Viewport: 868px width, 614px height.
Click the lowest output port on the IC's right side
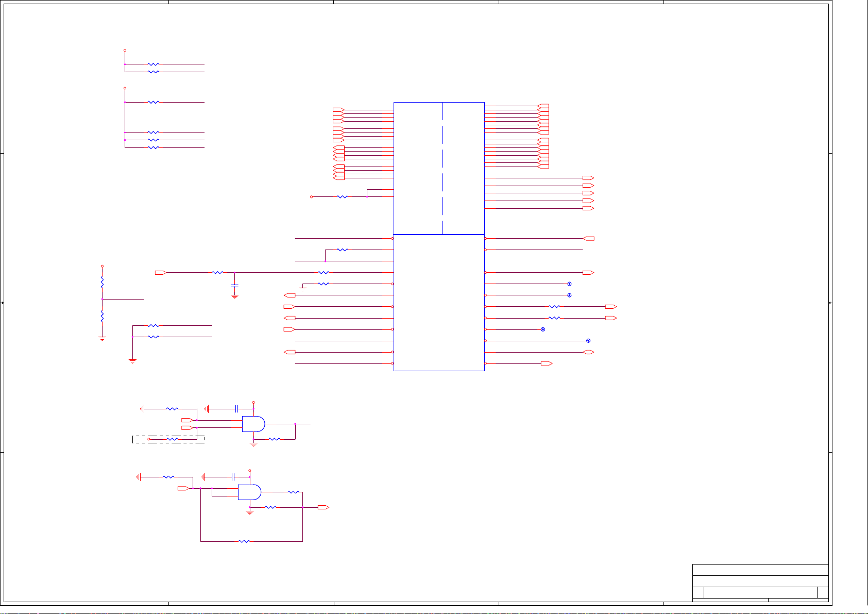tap(547, 363)
